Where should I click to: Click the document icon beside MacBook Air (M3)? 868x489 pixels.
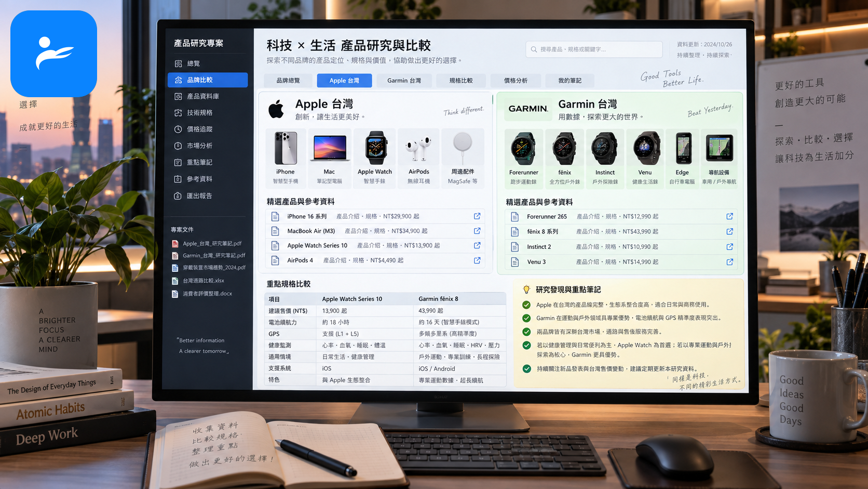275,231
